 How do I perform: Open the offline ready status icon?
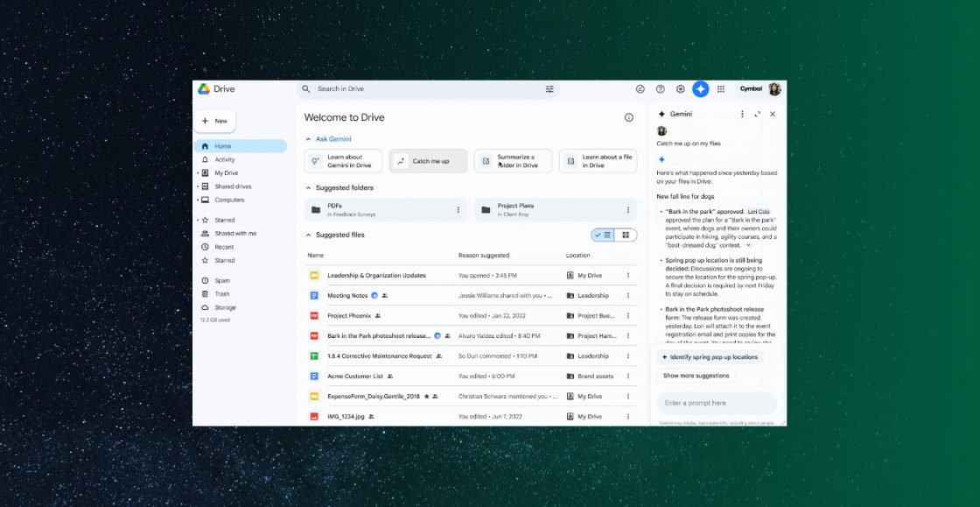point(640,88)
